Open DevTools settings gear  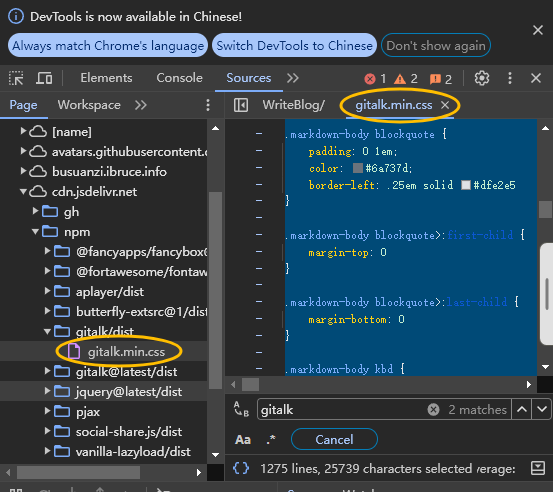(x=482, y=78)
